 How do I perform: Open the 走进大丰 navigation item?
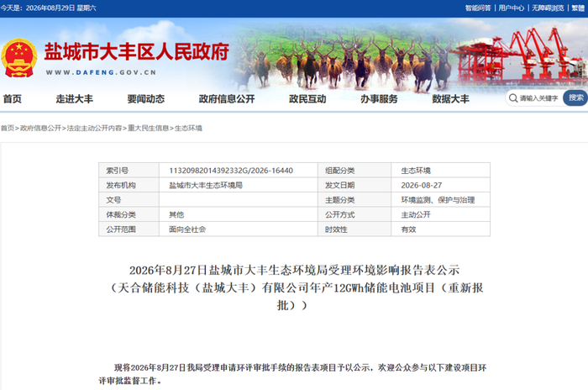74,98
